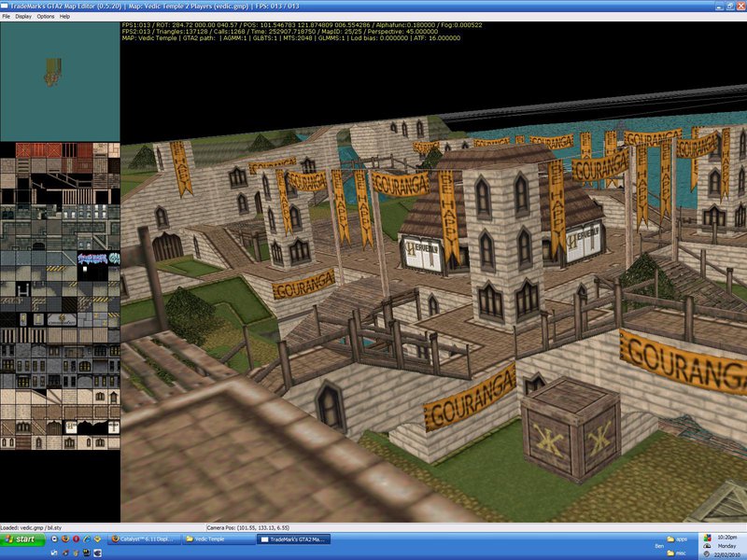This screenshot has height=560, width=747.
Task: Click the ATI tray icon near the clock
Action: point(707,553)
